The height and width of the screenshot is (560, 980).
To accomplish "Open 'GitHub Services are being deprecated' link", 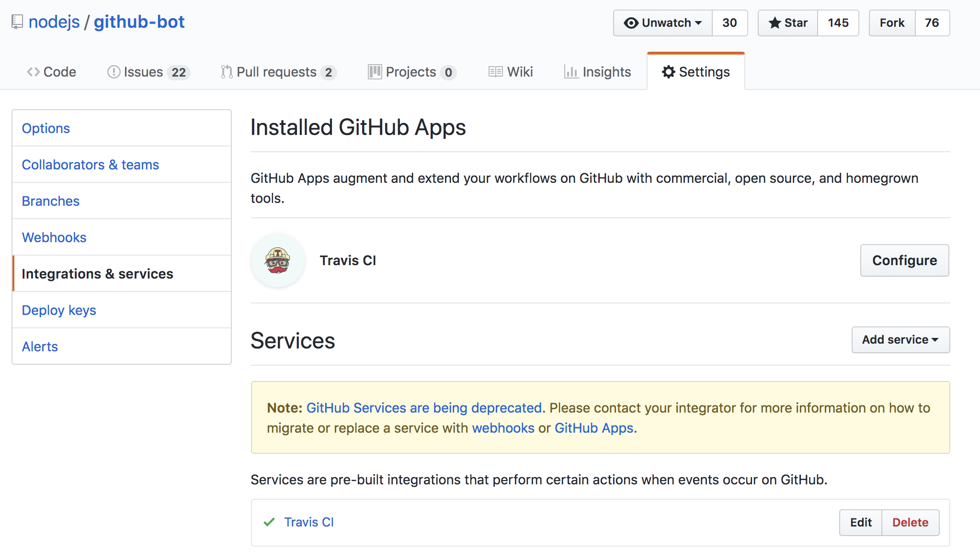I will tap(424, 408).
